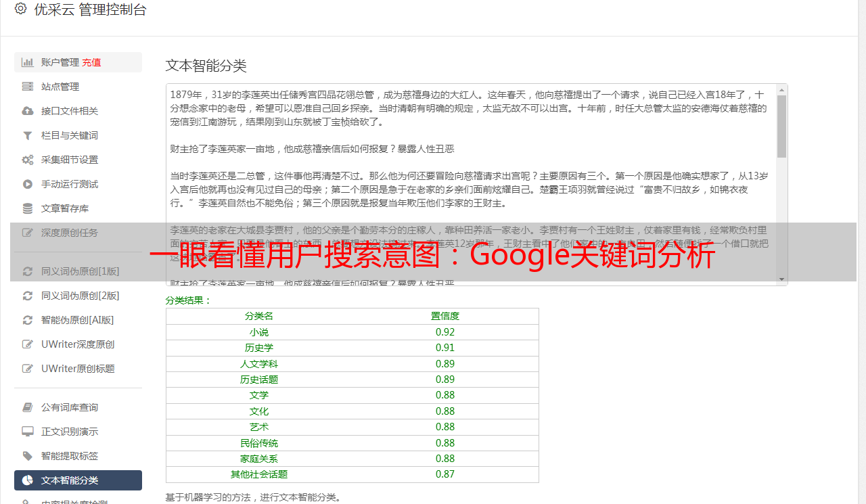Open the 充值 recharge link
Screen dimensions: 866x504
(x=91, y=62)
